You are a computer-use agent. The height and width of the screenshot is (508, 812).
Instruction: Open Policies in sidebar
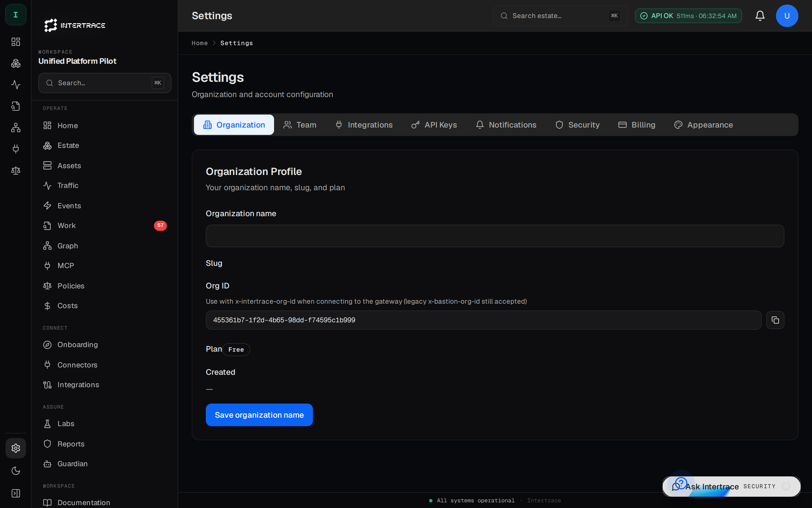pyautogui.click(x=105, y=286)
